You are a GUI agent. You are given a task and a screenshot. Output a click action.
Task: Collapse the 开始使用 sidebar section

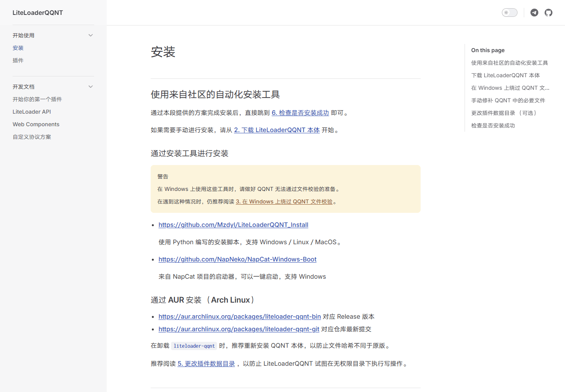91,35
